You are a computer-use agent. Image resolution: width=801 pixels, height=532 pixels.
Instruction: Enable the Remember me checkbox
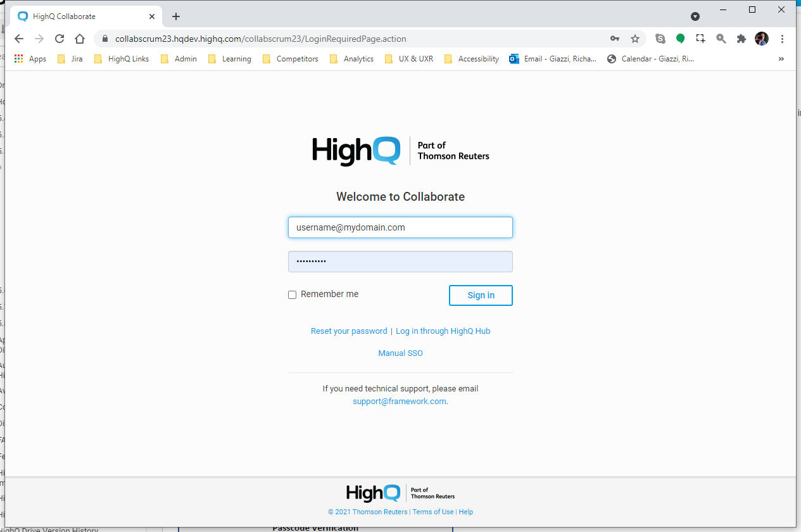292,294
